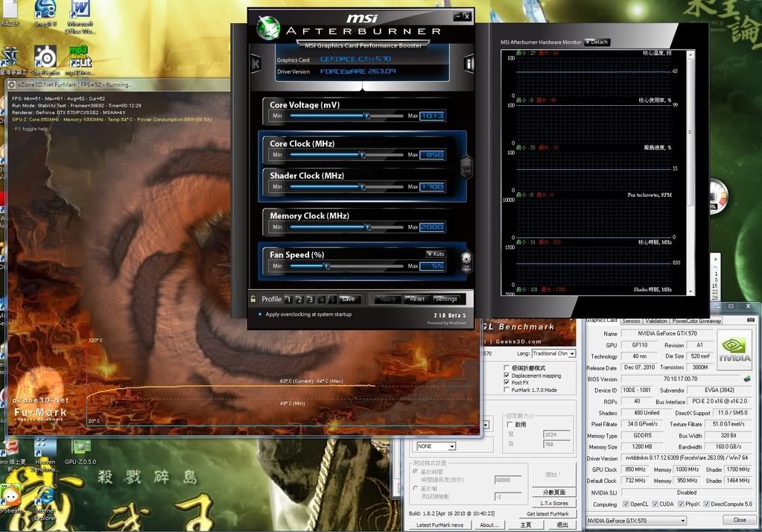Toggle the CUDA checkbox in GPU-Z
This screenshot has width=762, height=532.
click(x=655, y=504)
